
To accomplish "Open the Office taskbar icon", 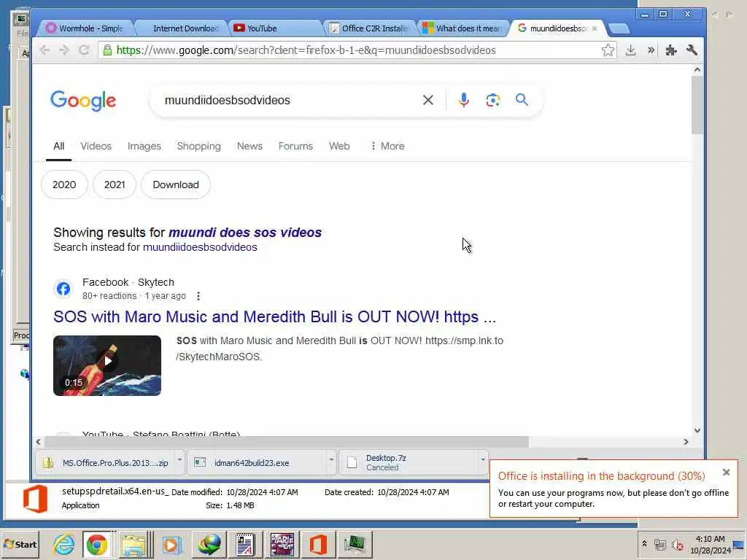I will [318, 544].
